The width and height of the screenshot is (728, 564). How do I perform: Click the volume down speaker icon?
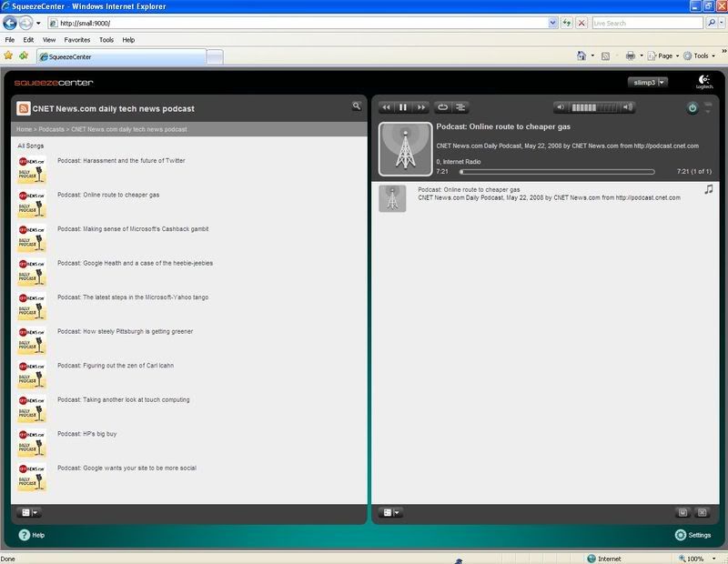561,107
